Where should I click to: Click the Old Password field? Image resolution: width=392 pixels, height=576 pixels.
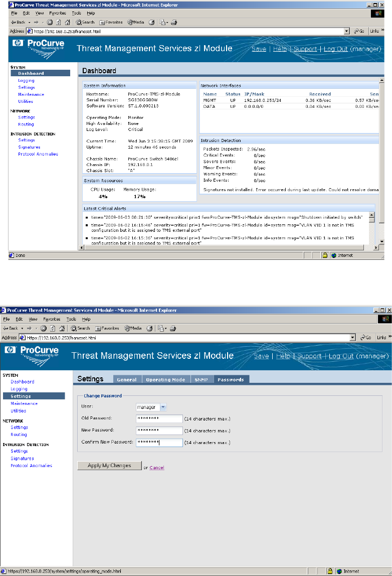pos(159,419)
